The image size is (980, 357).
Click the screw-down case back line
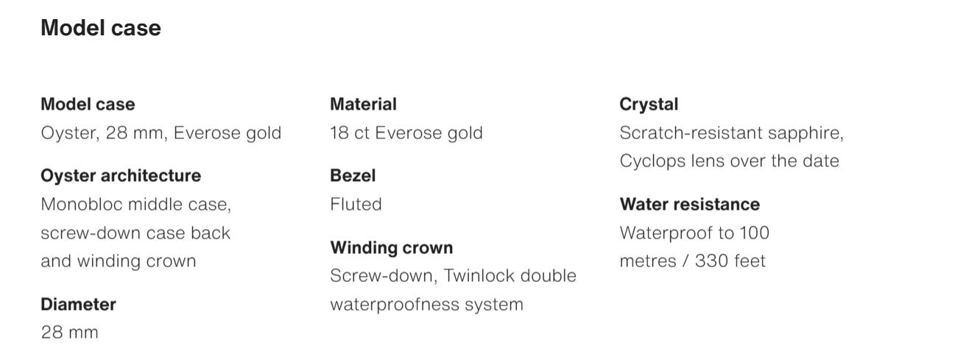(x=135, y=233)
